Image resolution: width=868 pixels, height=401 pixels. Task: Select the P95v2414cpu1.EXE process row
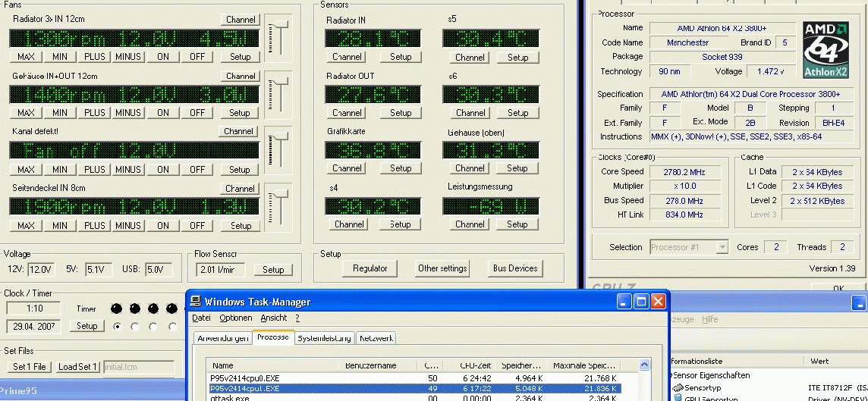click(414, 388)
